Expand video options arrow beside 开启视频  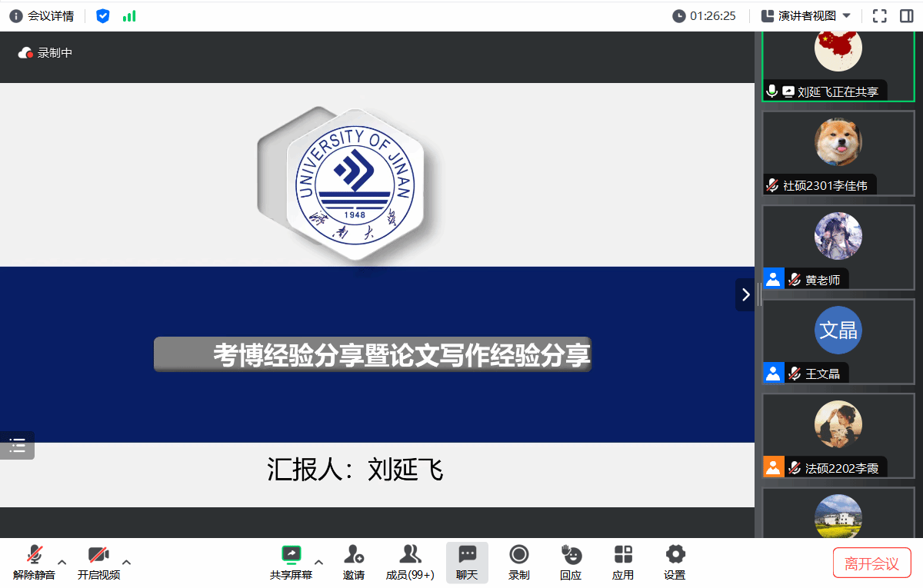127,562
